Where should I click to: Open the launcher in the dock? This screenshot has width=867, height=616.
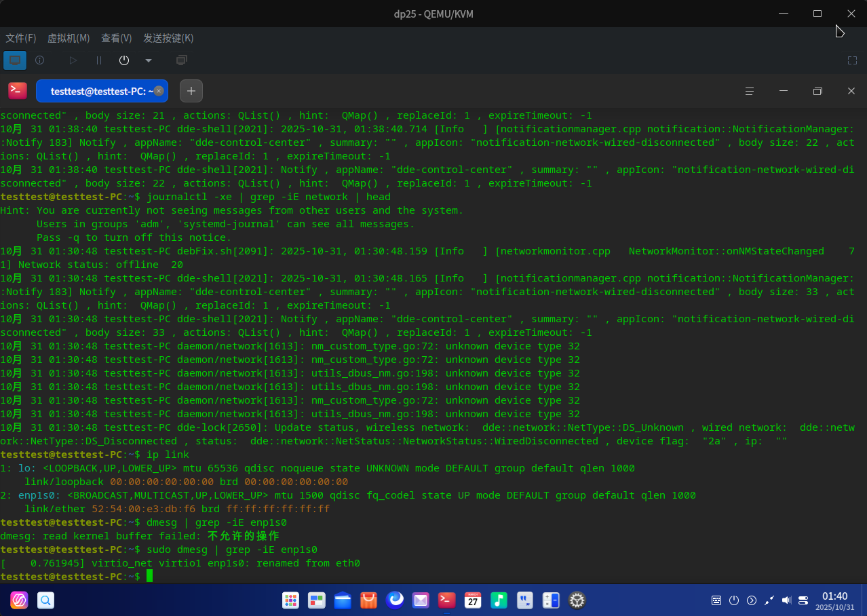pos(19,600)
